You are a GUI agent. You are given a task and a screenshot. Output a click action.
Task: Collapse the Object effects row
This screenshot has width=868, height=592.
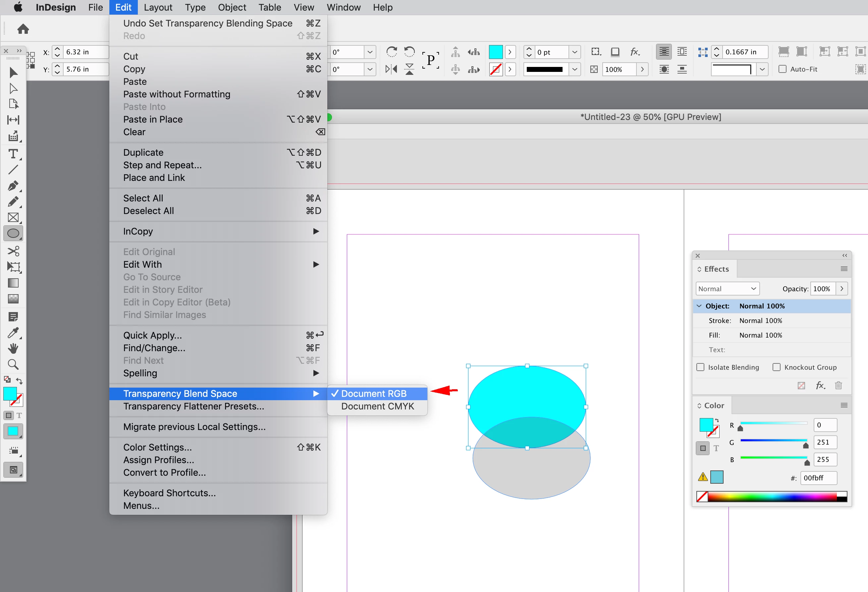pyautogui.click(x=699, y=306)
